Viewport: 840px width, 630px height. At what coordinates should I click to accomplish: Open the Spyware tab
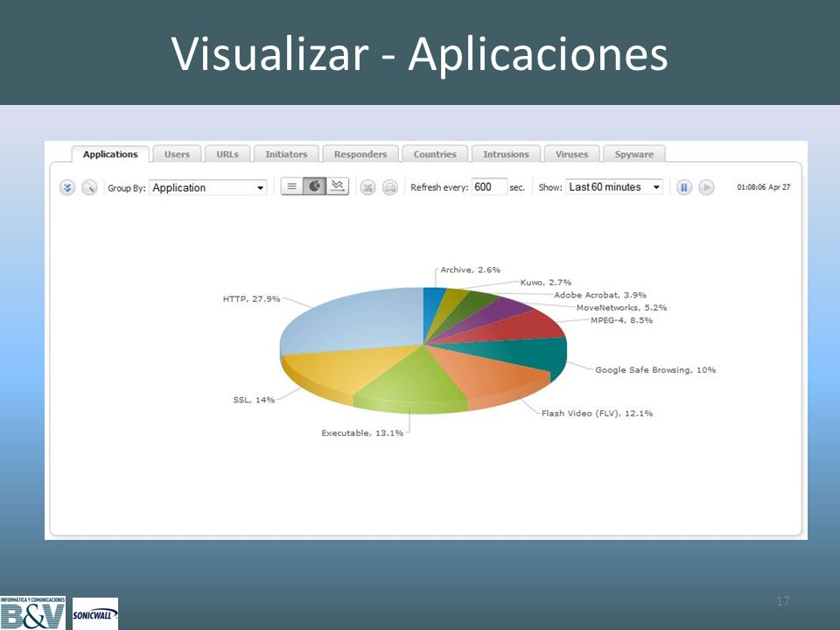[x=634, y=154]
